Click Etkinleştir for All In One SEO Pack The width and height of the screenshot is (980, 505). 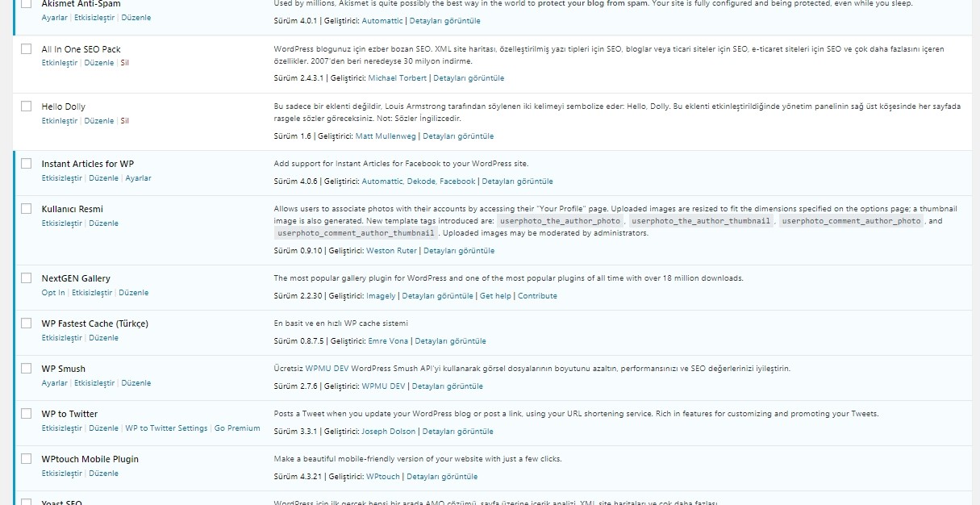pyautogui.click(x=60, y=63)
